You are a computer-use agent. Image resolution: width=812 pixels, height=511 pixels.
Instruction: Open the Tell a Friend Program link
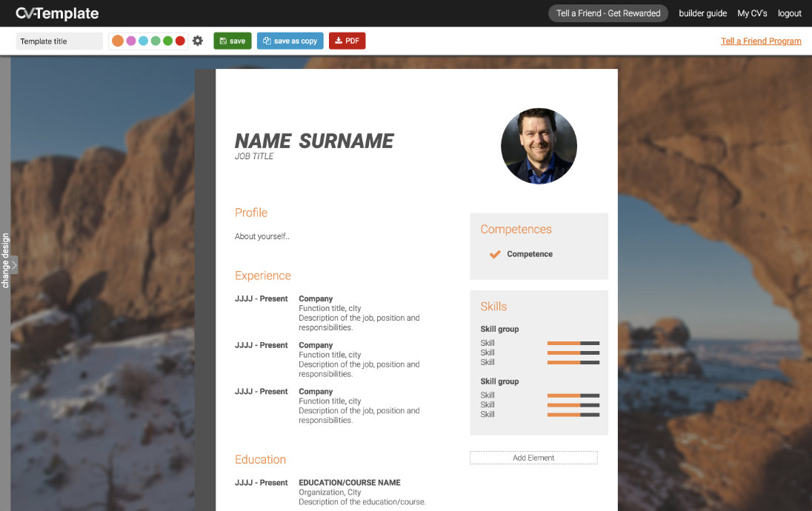[761, 41]
